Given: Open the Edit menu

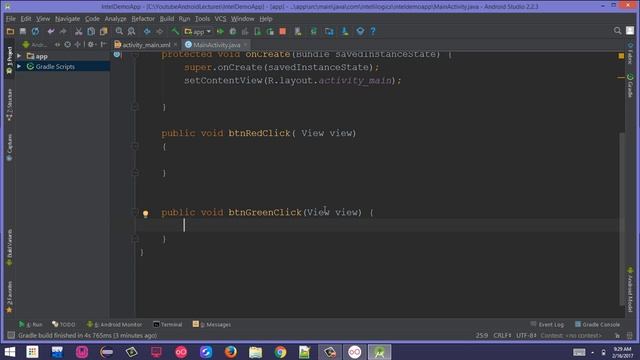Looking at the screenshot, I should [26, 19].
